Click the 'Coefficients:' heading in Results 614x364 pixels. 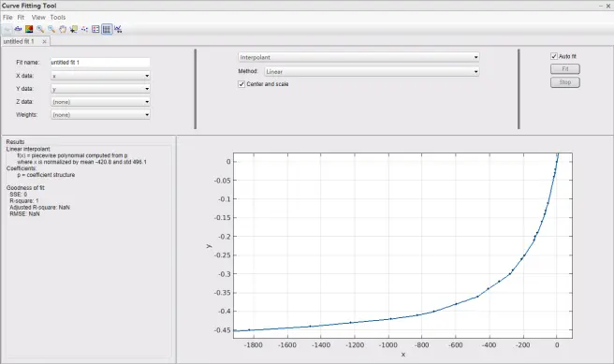click(22, 168)
